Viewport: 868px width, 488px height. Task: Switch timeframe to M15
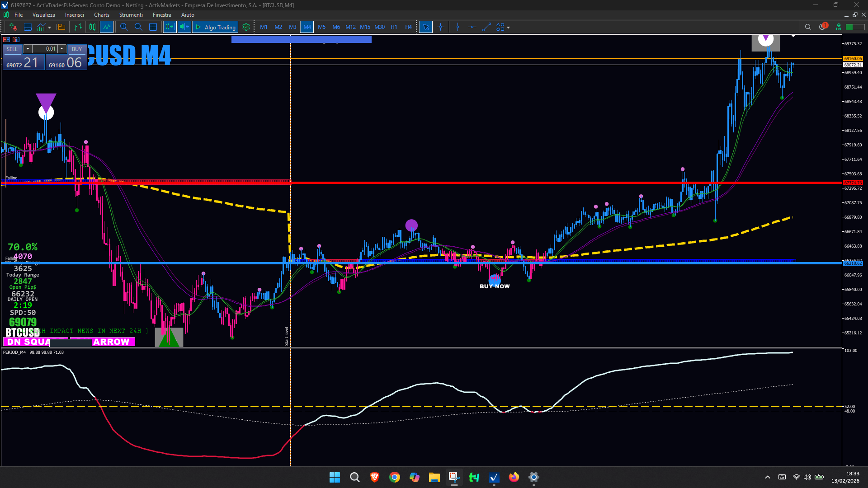pos(365,27)
